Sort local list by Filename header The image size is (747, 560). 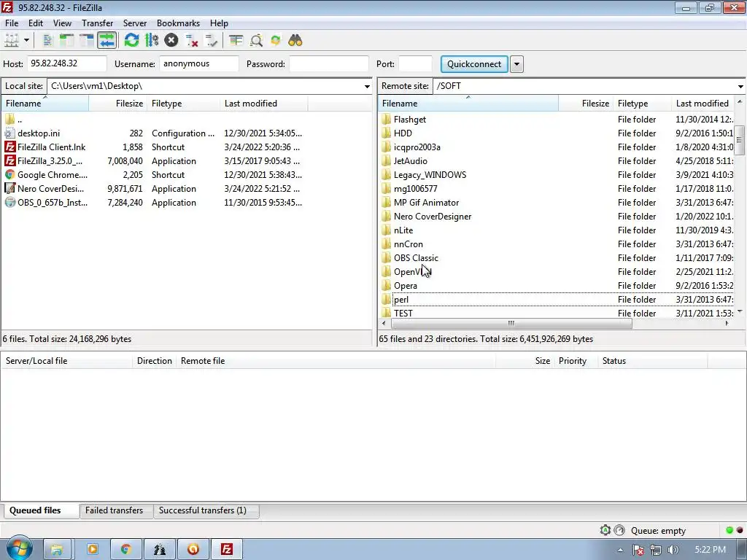click(44, 104)
